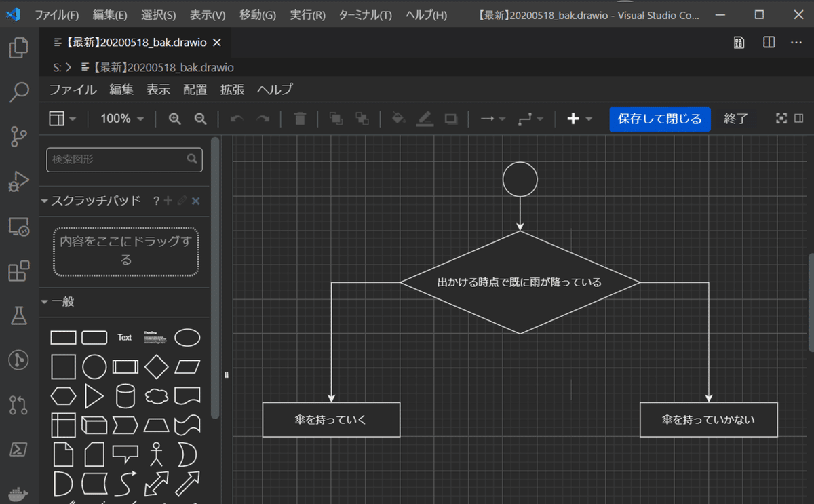Select the cloud shape in palette
Image resolution: width=814 pixels, height=504 pixels.
pos(157,395)
